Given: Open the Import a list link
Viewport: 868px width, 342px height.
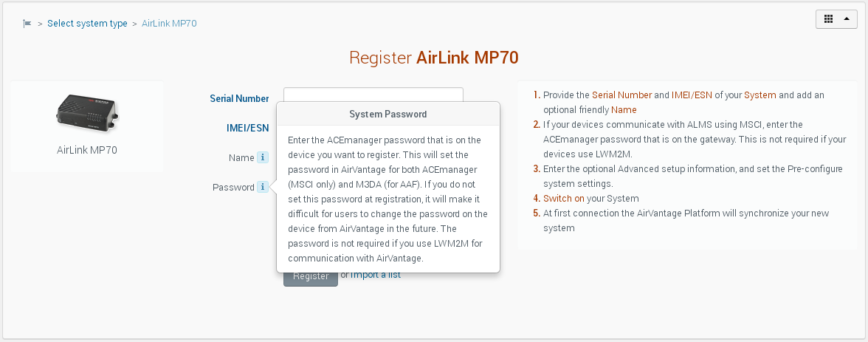Looking at the screenshot, I should 376,275.
